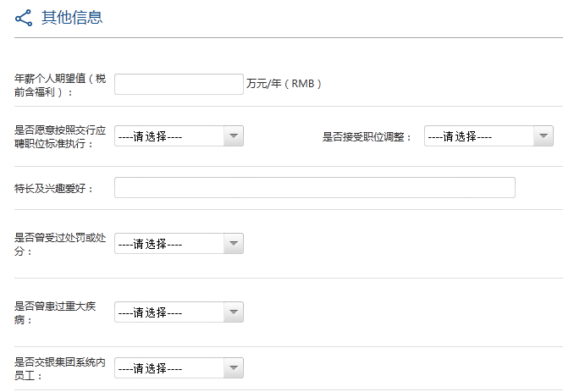Viewport: 563px width, 392px height.
Task: Focus the 特长及兴趣爱好 text field
Action: click(x=315, y=187)
